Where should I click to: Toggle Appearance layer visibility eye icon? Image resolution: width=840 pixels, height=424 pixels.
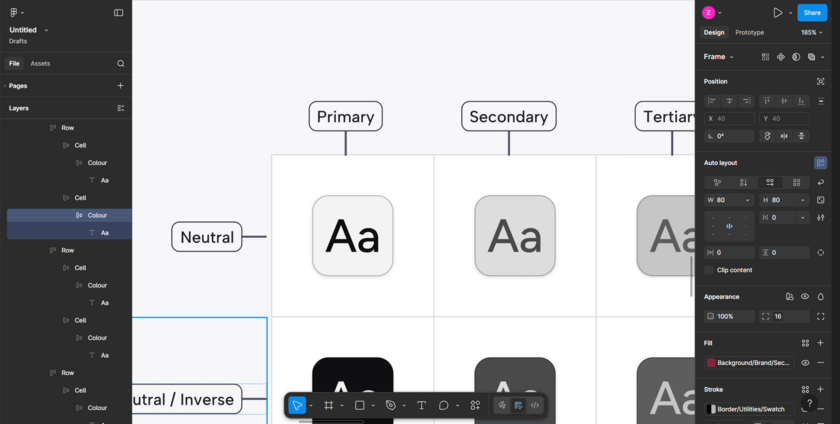(x=805, y=297)
